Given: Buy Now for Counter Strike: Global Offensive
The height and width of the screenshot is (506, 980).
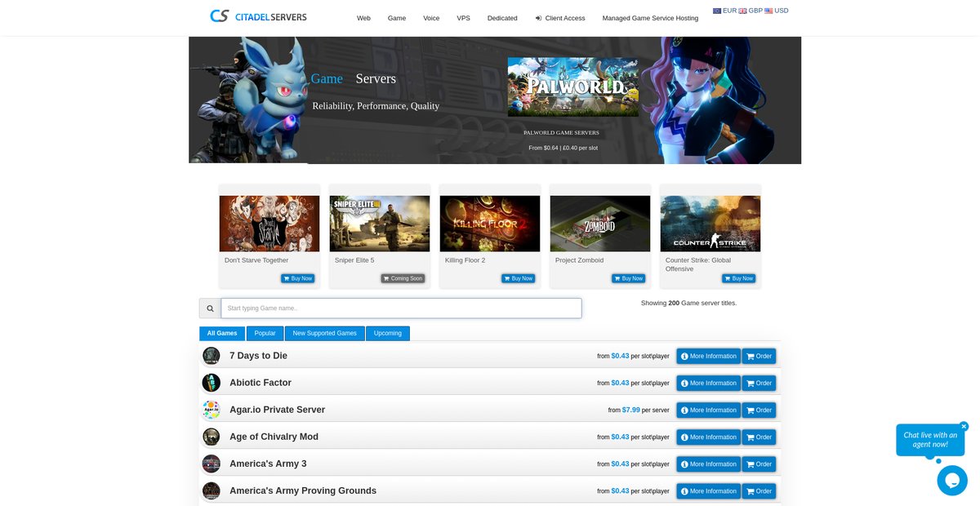Looking at the screenshot, I should [739, 278].
